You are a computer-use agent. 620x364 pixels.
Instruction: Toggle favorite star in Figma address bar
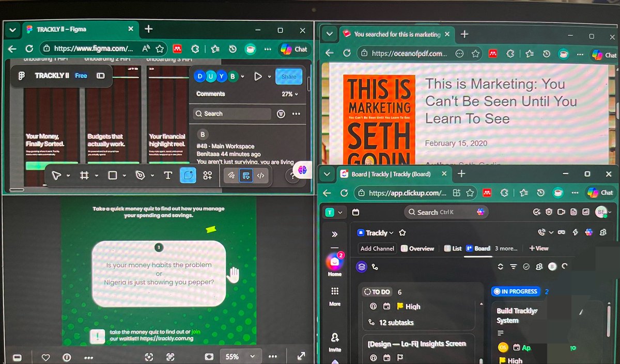click(x=160, y=49)
